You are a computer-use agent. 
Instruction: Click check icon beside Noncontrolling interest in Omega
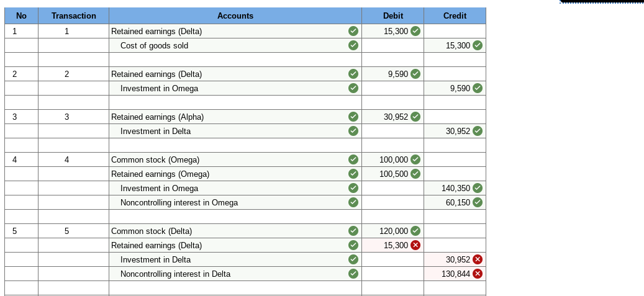[x=353, y=202]
